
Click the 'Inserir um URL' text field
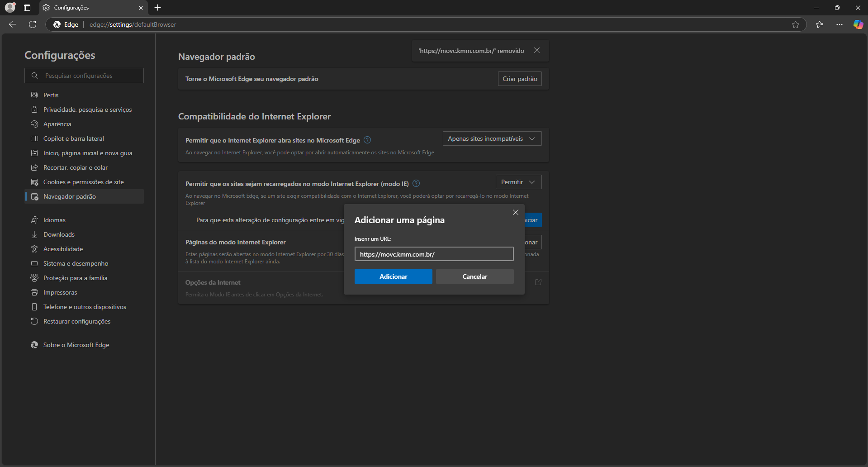click(x=434, y=254)
